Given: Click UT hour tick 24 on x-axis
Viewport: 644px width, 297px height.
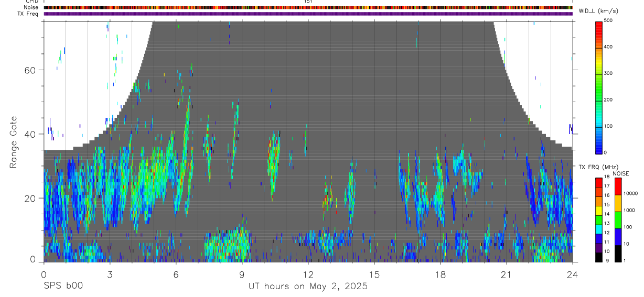Looking at the screenshot, I should tap(572, 274).
